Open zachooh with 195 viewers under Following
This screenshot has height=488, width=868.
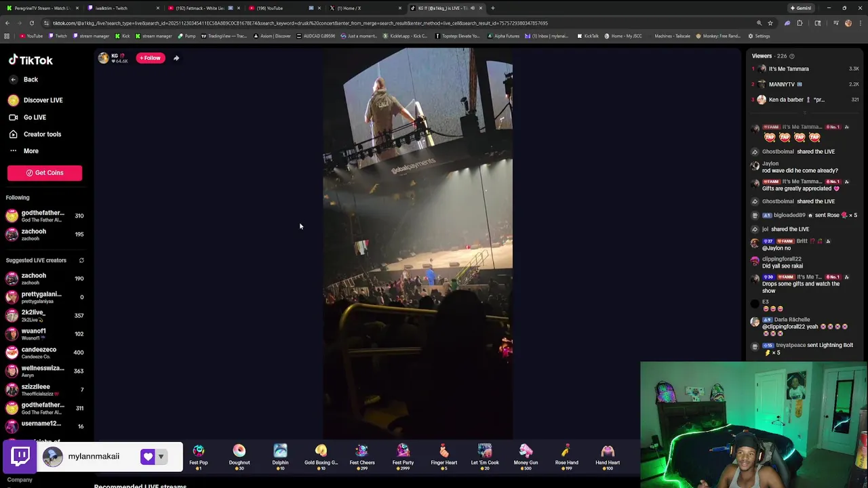(44, 235)
